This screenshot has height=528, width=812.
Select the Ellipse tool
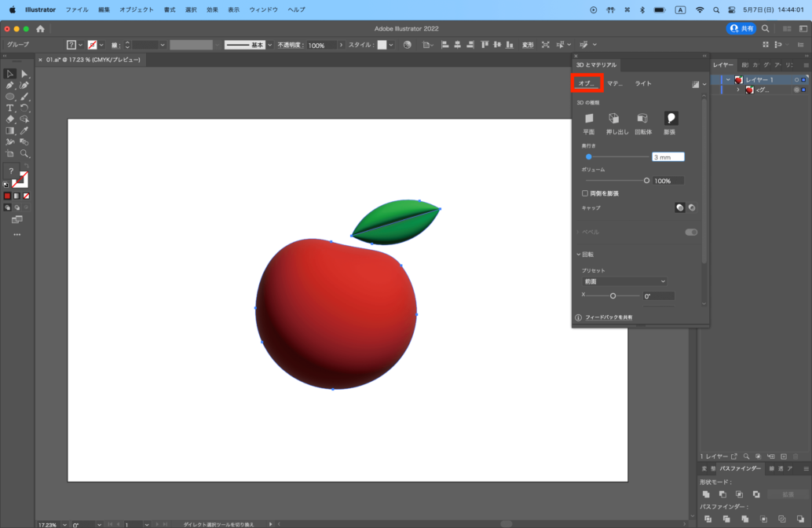(10, 97)
